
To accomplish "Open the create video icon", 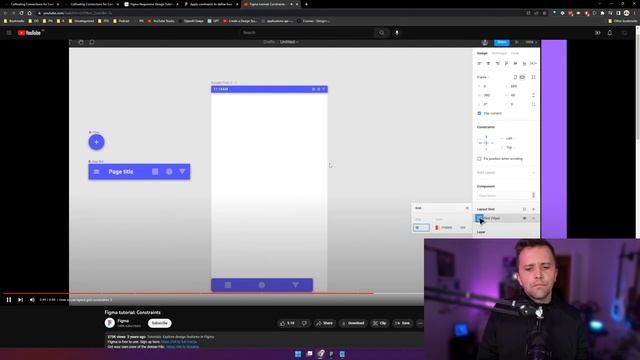I will point(598,33).
